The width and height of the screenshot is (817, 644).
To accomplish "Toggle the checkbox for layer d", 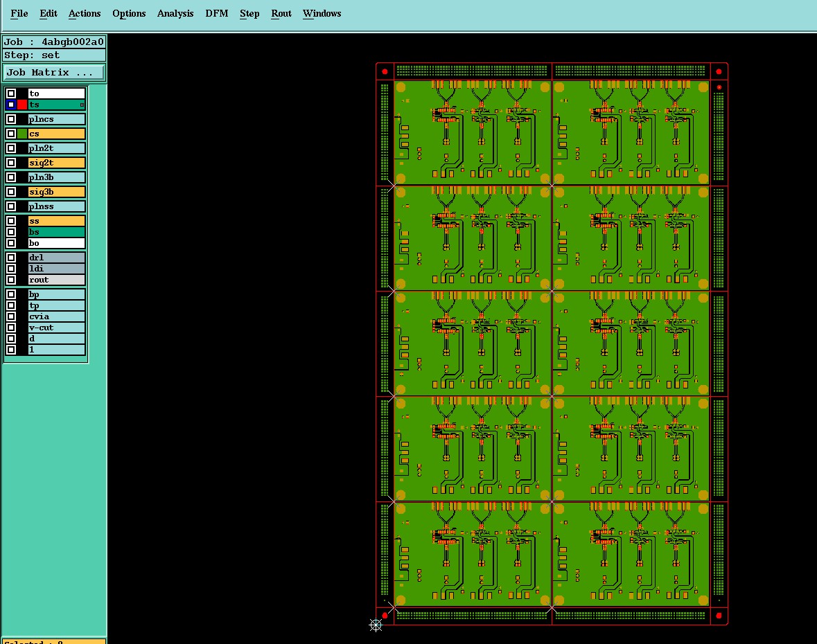I will [x=11, y=339].
